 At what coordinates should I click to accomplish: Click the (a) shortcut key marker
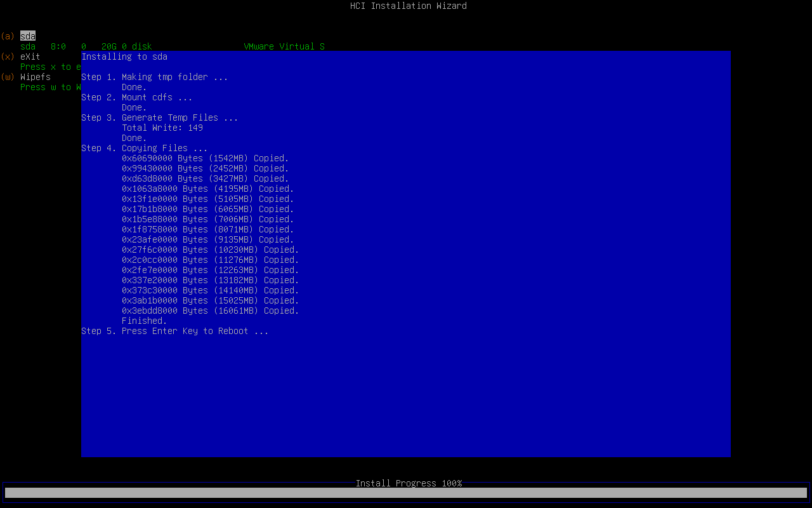click(x=8, y=36)
